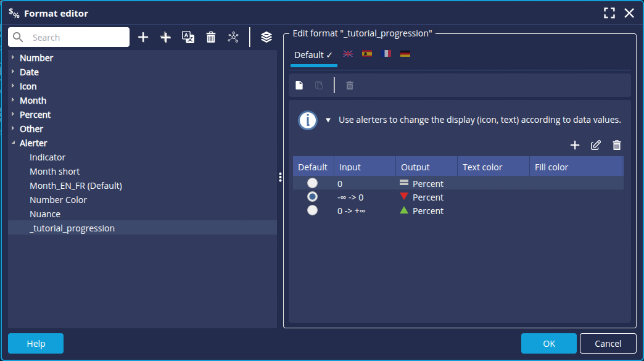644x361 pixels.
Task: Select default radio for the 0 rule
Action: pos(312,183)
